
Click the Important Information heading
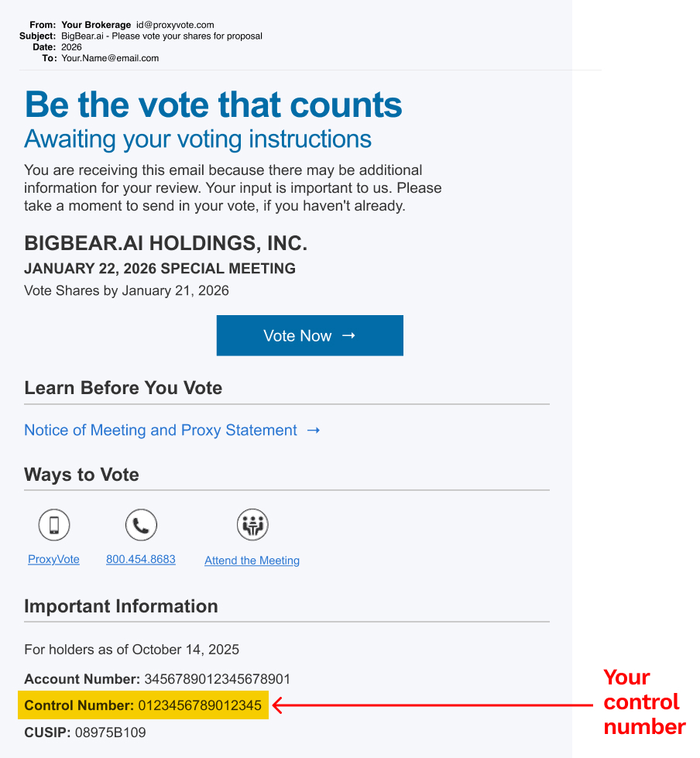(x=121, y=606)
